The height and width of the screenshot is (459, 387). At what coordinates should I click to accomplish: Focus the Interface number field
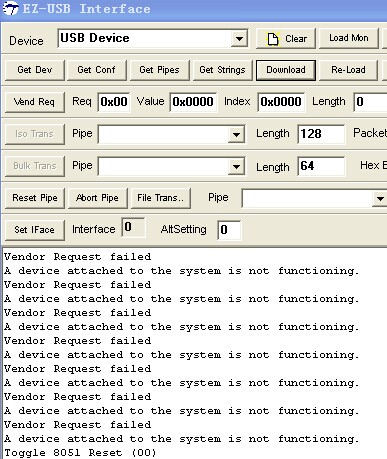point(134,228)
